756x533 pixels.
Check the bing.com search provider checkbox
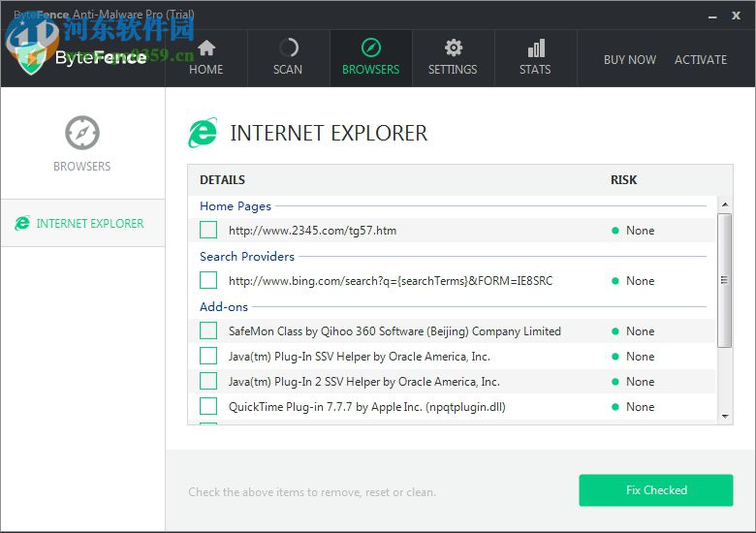208,280
